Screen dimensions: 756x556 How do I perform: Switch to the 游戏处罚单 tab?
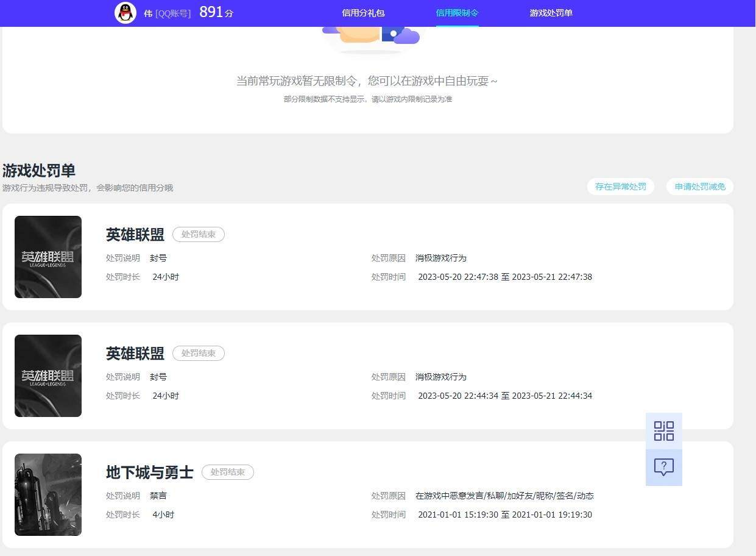(551, 13)
